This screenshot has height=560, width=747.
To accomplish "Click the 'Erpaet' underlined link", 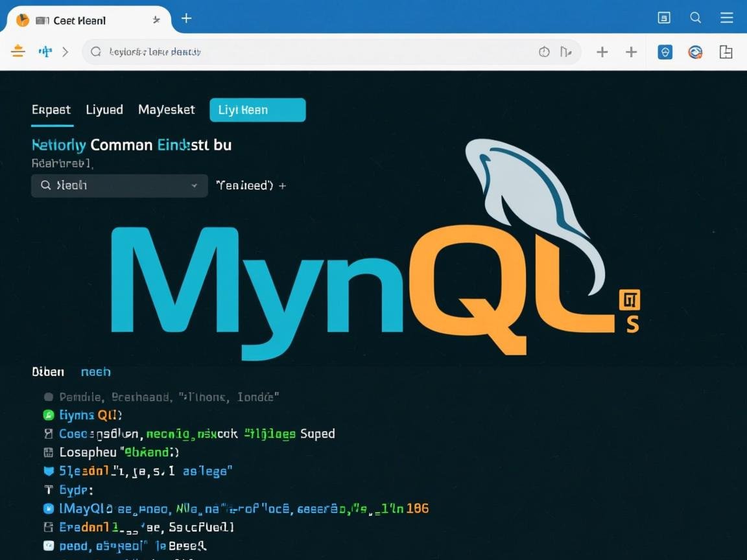I will point(51,110).
